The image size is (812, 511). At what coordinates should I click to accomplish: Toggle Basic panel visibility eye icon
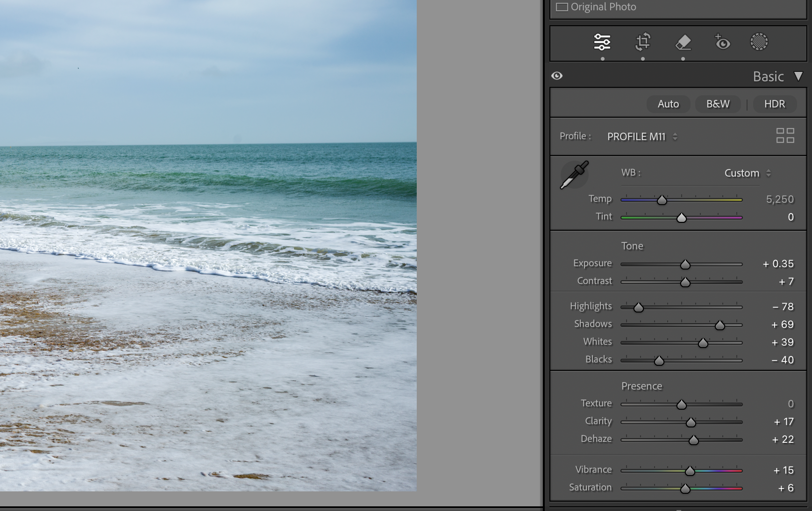[x=557, y=76]
